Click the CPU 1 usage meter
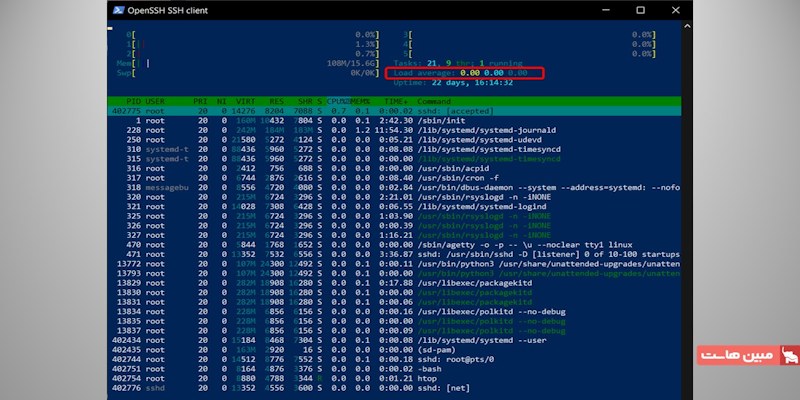The width and height of the screenshot is (800, 400). pyautogui.click(x=253, y=44)
